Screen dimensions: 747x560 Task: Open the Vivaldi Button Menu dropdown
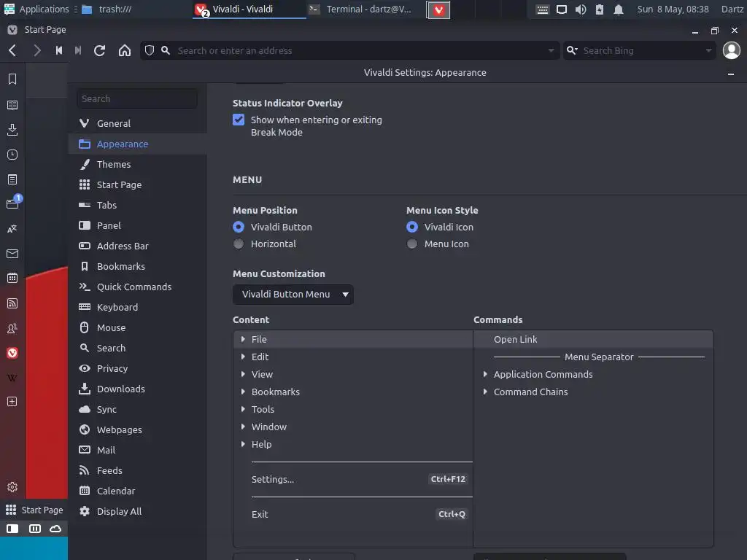tap(293, 295)
